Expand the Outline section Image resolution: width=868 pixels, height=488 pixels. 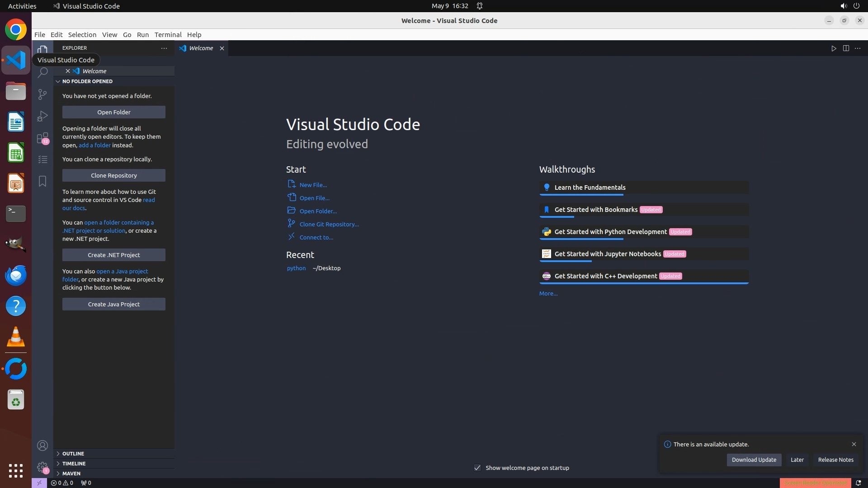[73, 454]
